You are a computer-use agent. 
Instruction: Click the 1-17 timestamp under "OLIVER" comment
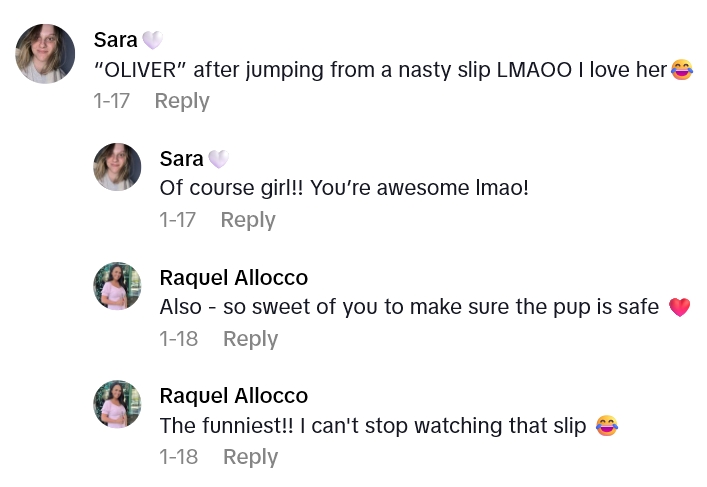tap(111, 101)
